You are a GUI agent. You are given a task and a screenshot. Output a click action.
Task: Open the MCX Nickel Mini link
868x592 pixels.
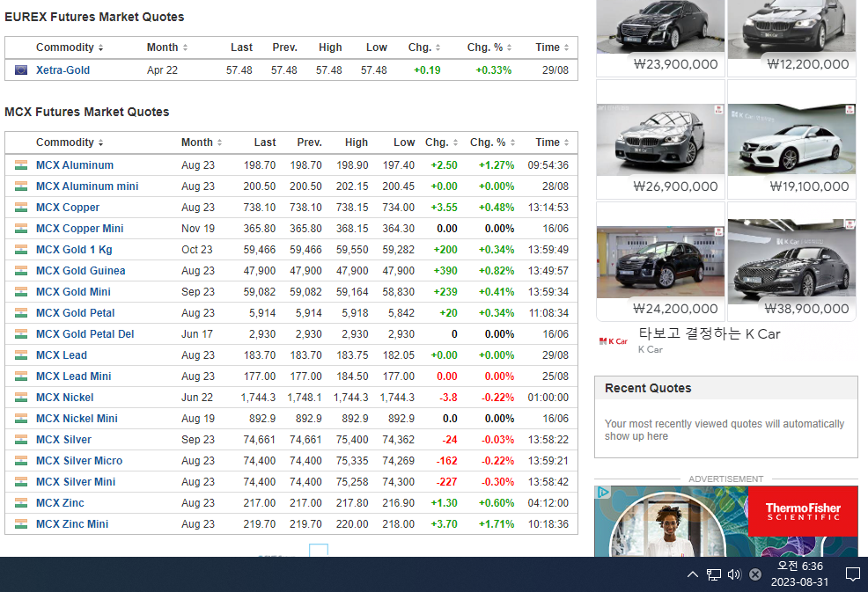tap(77, 419)
